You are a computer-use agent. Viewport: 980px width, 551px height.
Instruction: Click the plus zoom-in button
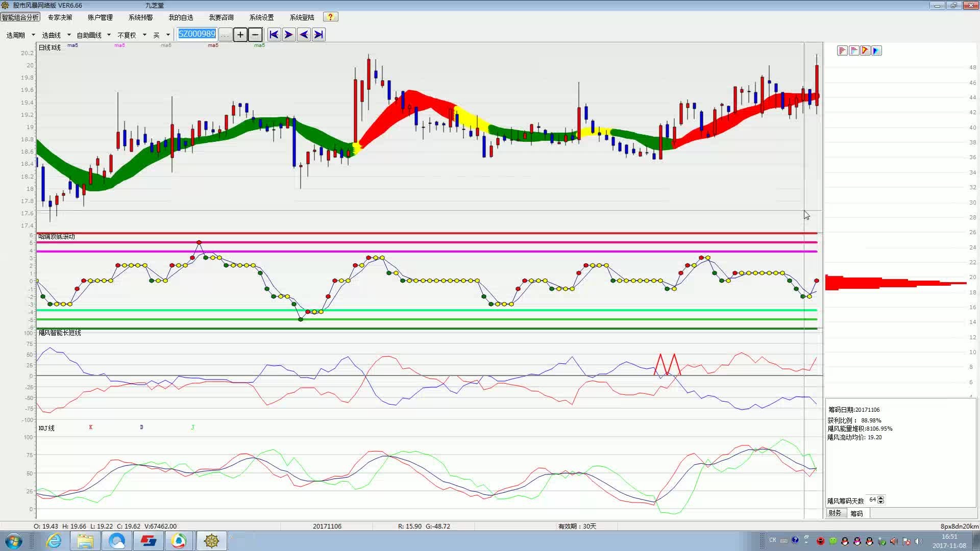[x=240, y=35]
